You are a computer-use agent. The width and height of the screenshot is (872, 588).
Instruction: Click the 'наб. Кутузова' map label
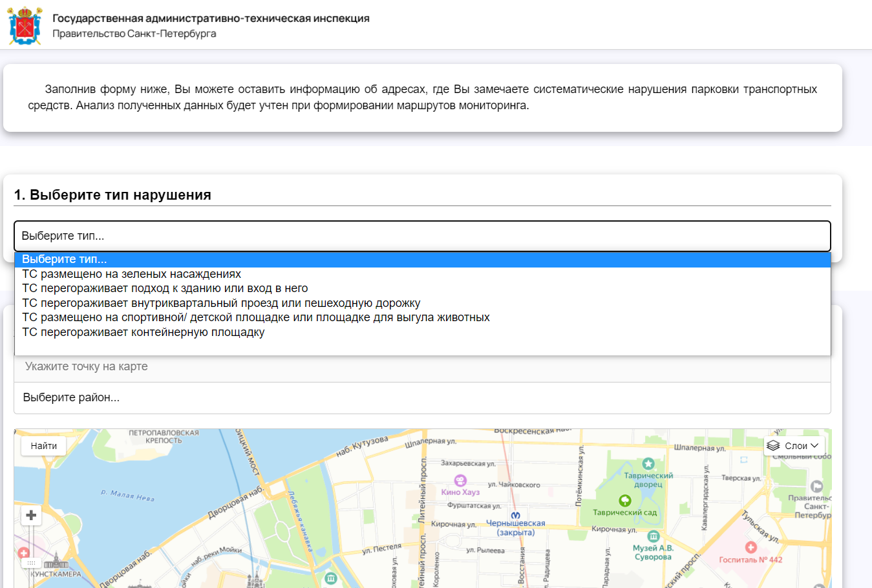coord(362,446)
